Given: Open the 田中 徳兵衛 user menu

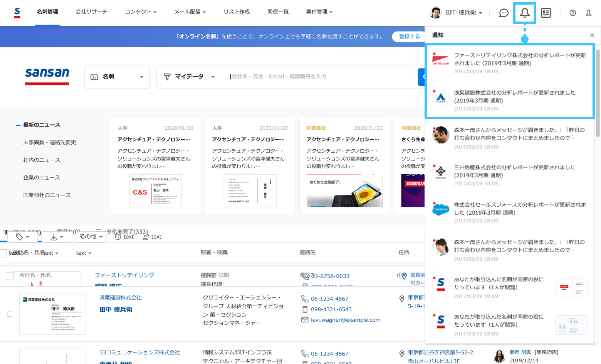Looking at the screenshot, I should point(456,13).
